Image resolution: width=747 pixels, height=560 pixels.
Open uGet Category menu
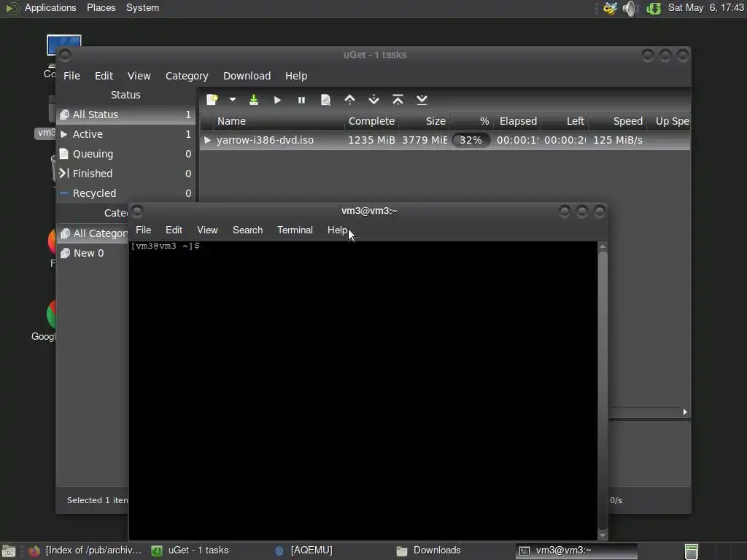[x=187, y=76]
